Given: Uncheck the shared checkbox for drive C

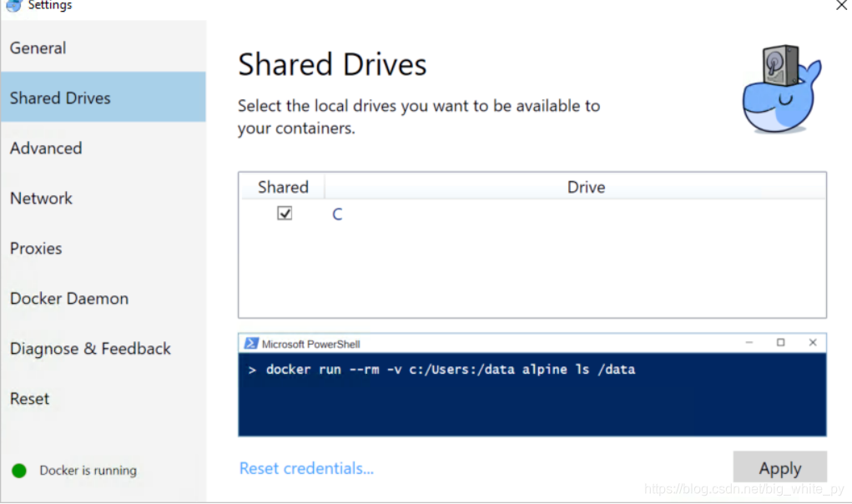Looking at the screenshot, I should (285, 213).
